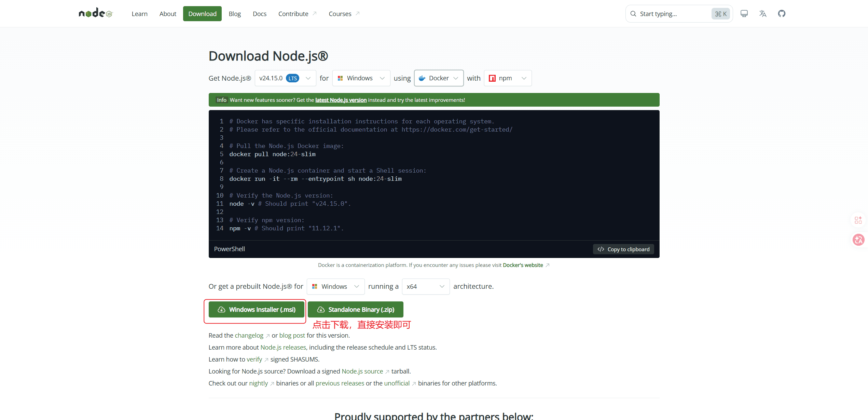Click the 'Download Node.js®' heading
Screen dimensions: 868x420
(268, 56)
